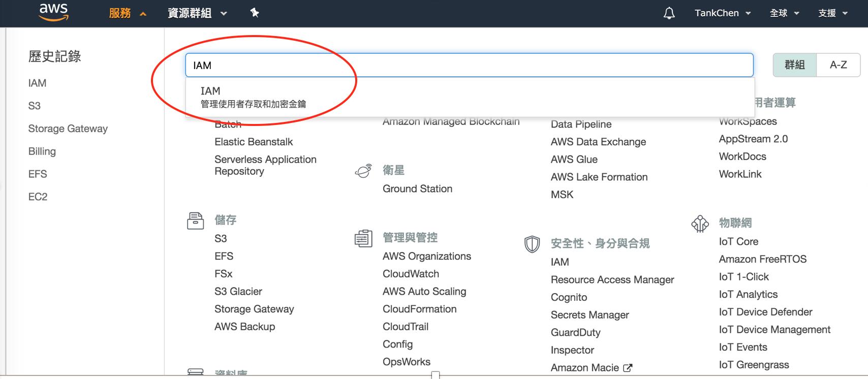
Task: Switch to 群組 grouped view
Action: pos(795,65)
